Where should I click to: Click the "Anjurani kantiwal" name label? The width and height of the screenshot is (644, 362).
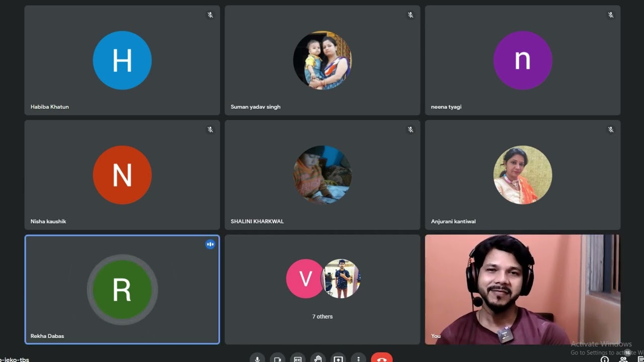(x=453, y=221)
